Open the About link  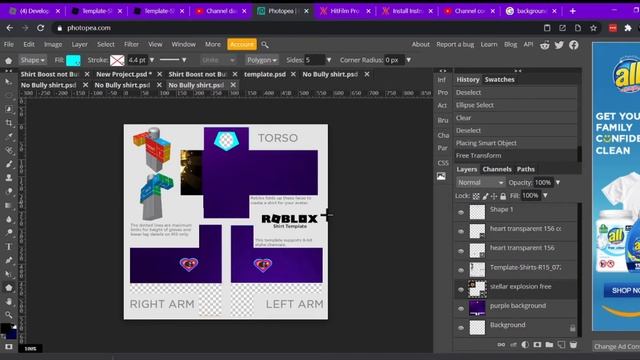click(x=420, y=44)
